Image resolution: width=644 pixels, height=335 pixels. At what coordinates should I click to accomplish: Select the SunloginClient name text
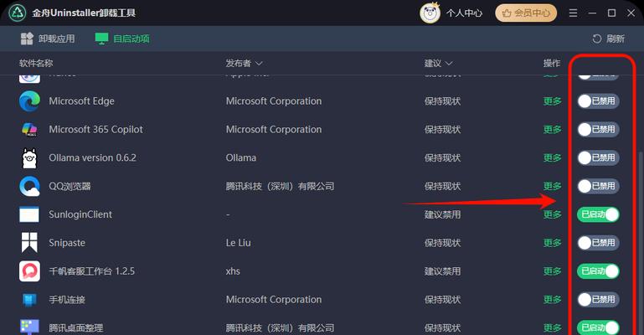80,214
